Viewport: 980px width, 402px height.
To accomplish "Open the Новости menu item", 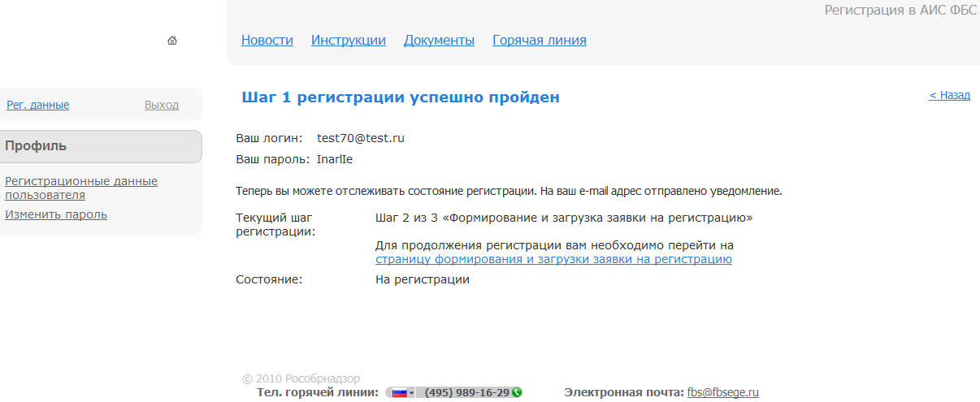I will [267, 41].
